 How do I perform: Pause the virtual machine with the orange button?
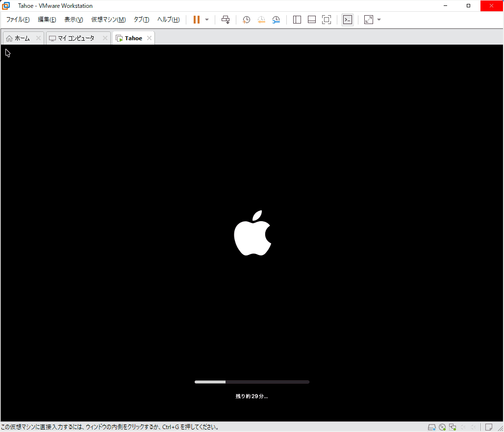[x=196, y=20]
